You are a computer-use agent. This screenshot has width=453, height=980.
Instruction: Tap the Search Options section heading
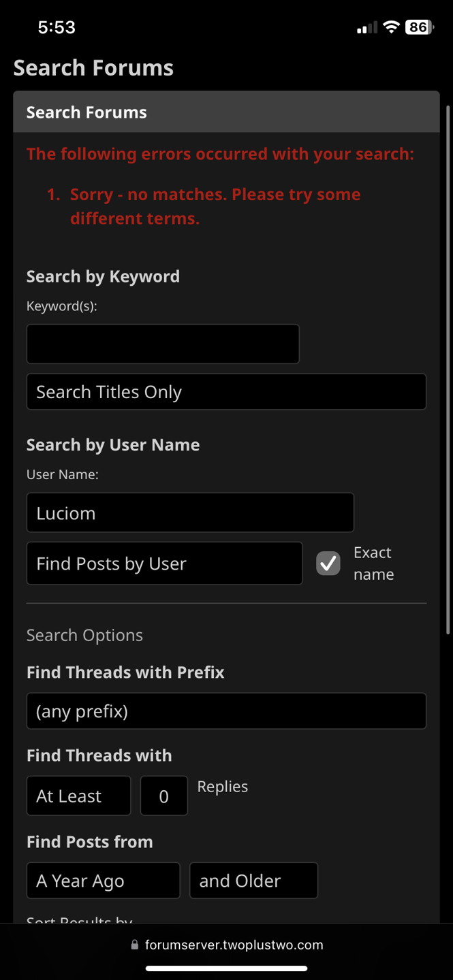[x=84, y=635]
